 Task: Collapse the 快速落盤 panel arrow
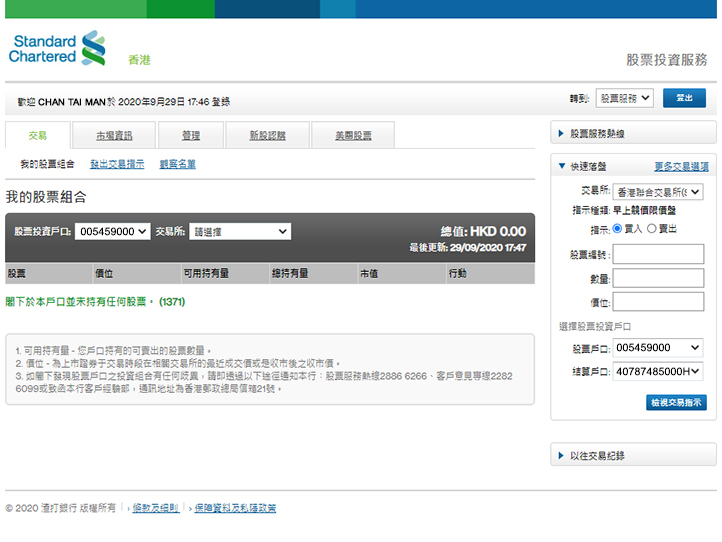coord(559,166)
